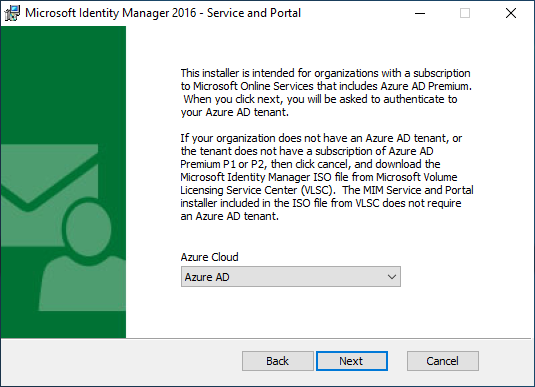Screen dimensions: 535x387
Task: Click the "Azure Cloud" label
Action: point(209,257)
